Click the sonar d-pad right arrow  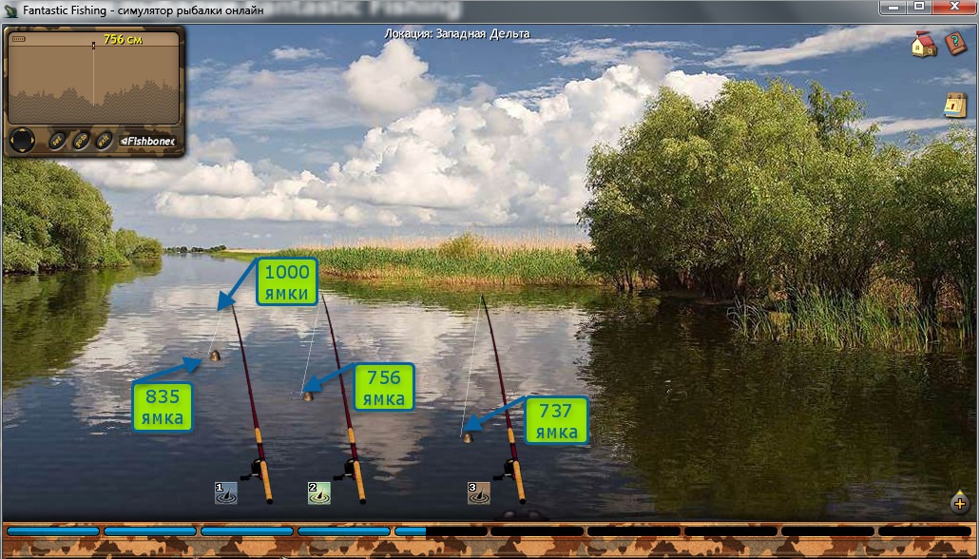[x=30, y=141]
